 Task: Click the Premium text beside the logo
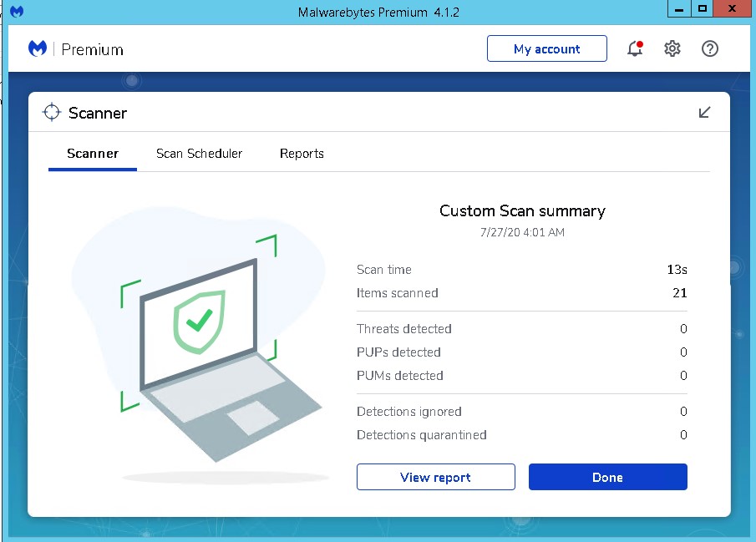tap(92, 49)
